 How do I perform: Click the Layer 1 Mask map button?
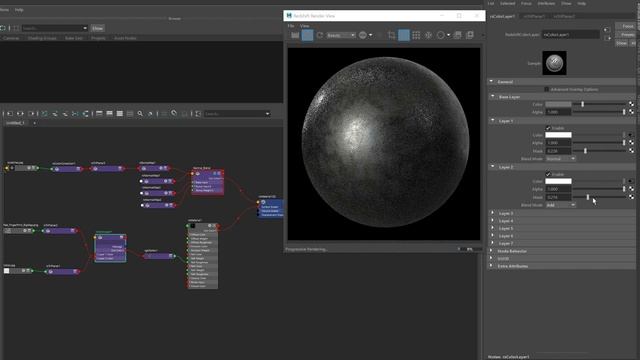(631, 151)
